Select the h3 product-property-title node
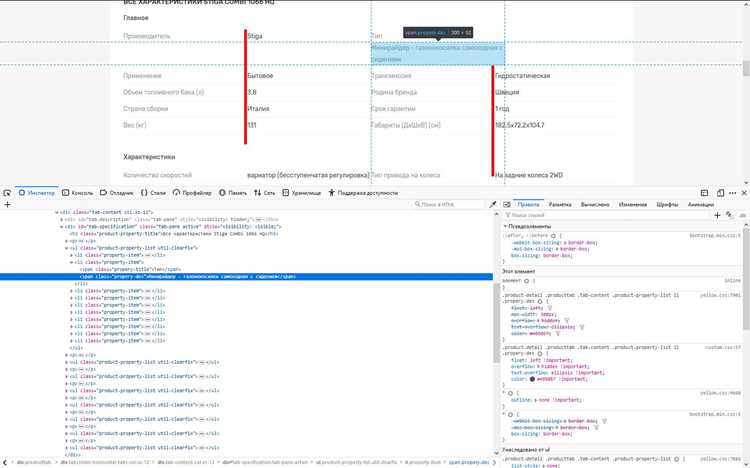 pyautogui.click(x=174, y=234)
